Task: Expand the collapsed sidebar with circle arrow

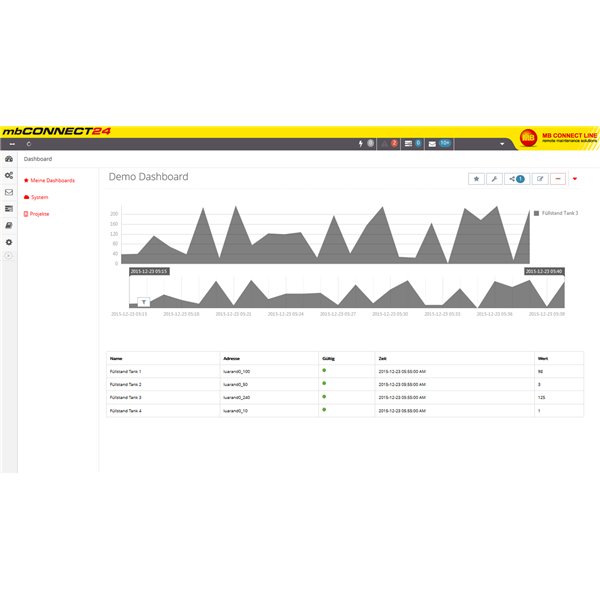Action: (x=9, y=257)
